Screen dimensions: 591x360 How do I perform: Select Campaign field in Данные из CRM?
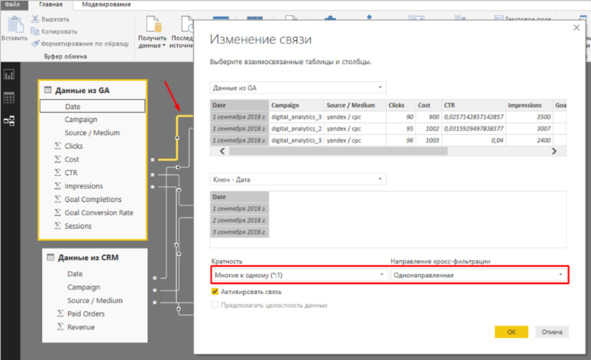pos(84,287)
